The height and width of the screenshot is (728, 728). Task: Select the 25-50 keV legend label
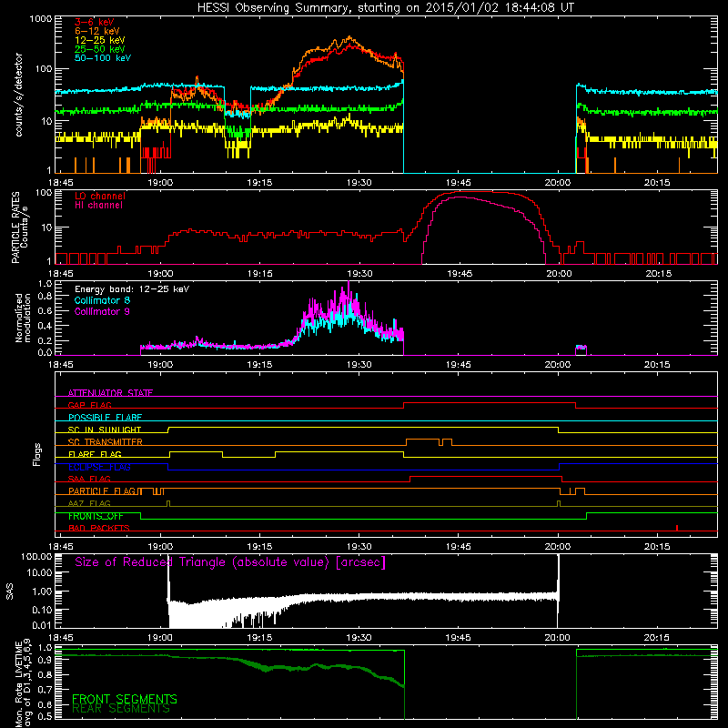[x=100, y=49]
